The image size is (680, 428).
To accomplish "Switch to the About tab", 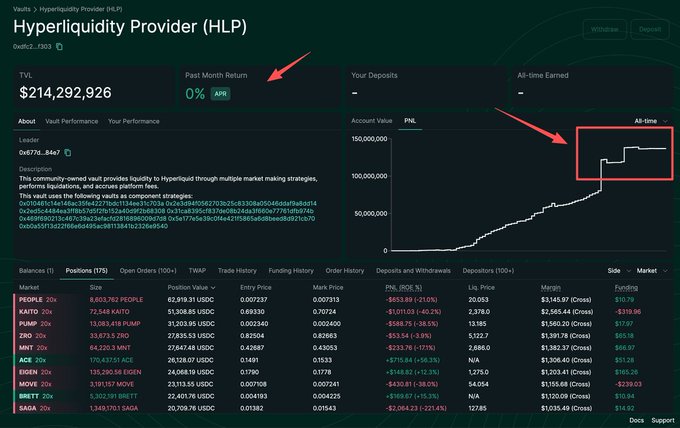I will (26, 121).
